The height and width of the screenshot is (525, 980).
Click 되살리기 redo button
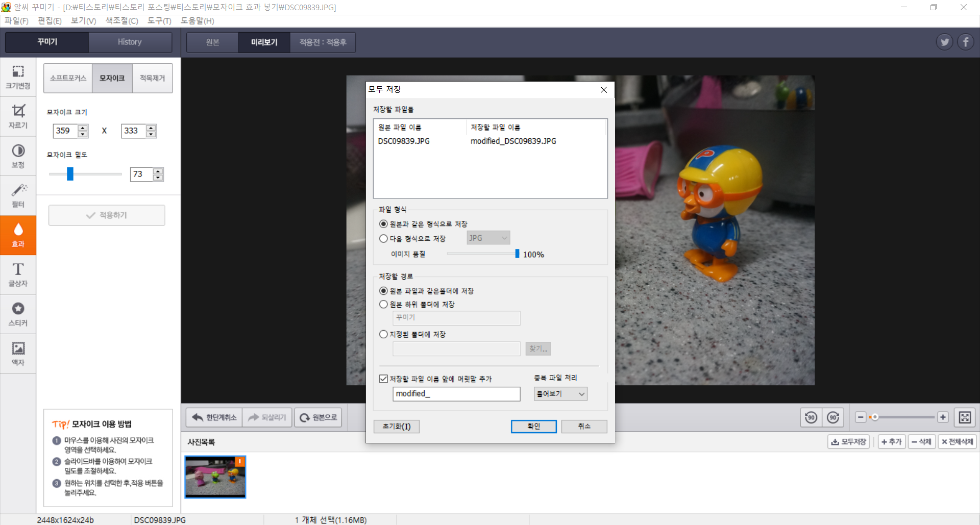click(x=267, y=417)
